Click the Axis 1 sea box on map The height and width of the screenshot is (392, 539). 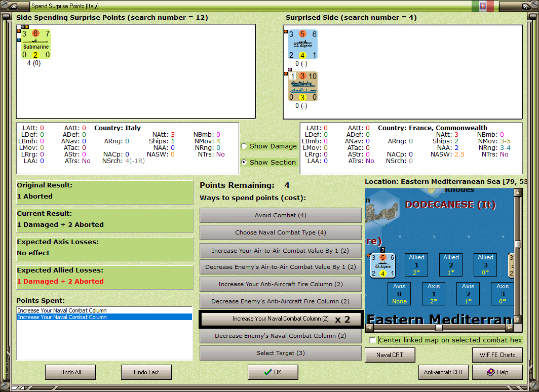click(434, 294)
